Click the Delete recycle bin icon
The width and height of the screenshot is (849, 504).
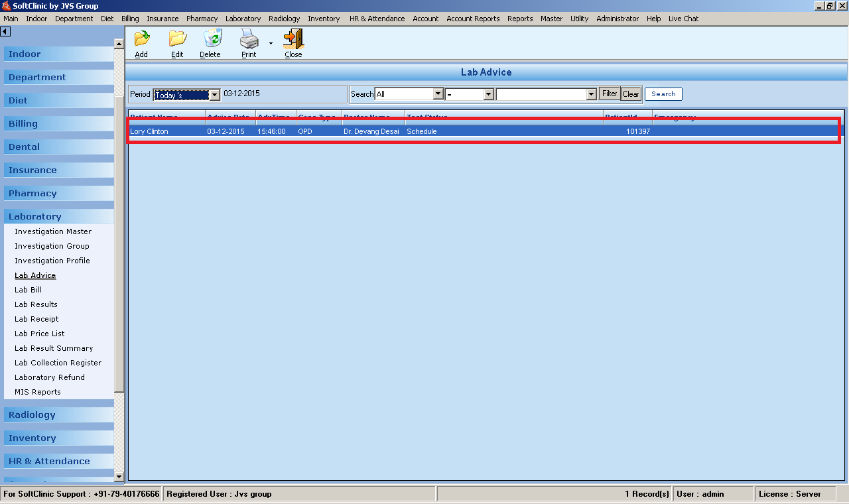(212, 40)
